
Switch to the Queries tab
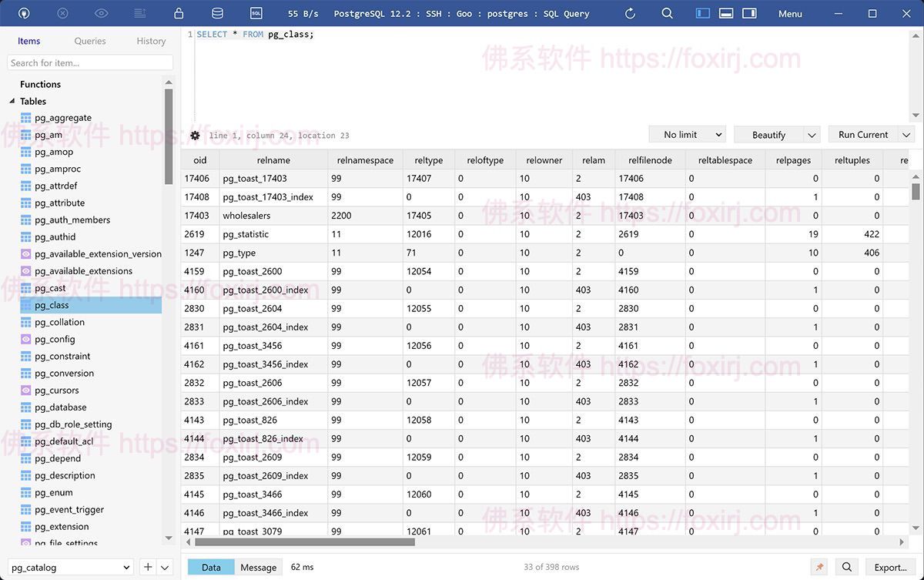click(x=90, y=41)
